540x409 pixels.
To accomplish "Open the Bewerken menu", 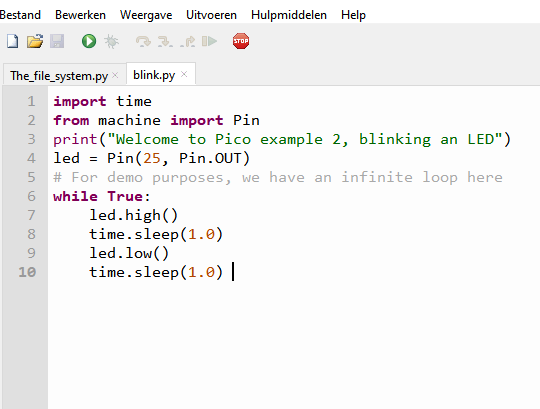I will [x=80, y=15].
